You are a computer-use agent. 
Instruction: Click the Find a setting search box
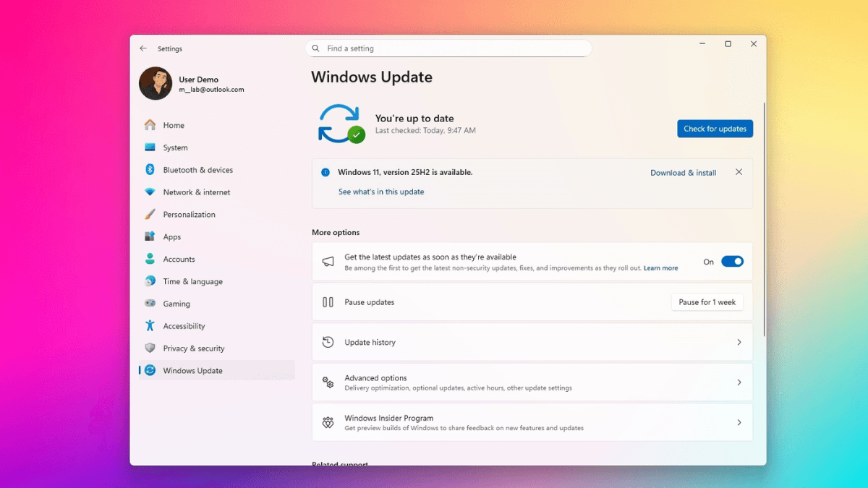[448, 48]
